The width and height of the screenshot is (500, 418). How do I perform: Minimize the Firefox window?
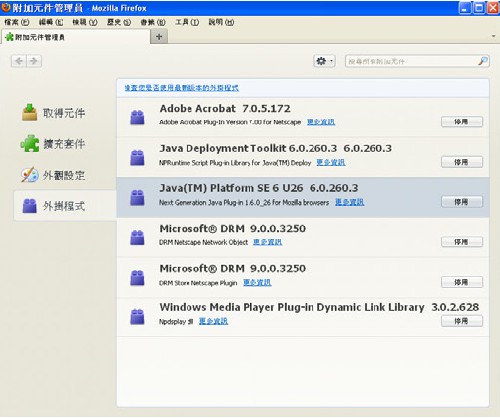point(465,8)
